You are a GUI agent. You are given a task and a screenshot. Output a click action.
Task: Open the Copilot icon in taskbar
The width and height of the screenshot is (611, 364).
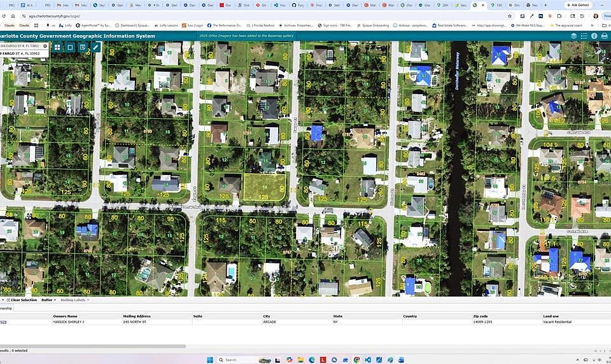pyautogui.click(x=290, y=360)
